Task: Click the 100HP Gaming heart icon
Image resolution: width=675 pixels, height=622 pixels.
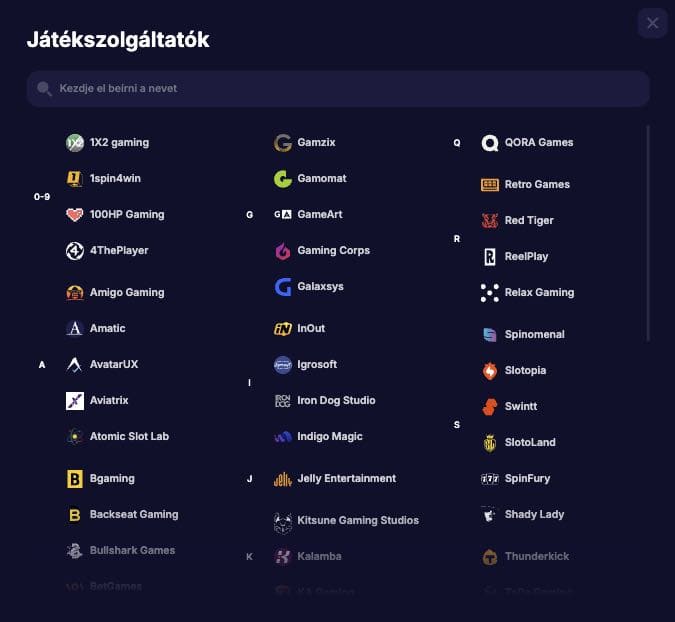Action: (x=75, y=215)
